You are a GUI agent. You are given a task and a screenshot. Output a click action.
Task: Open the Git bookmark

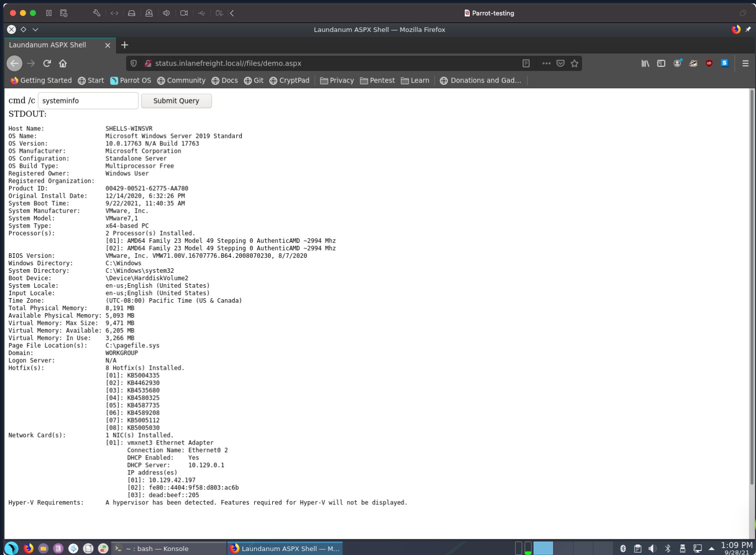[254, 80]
